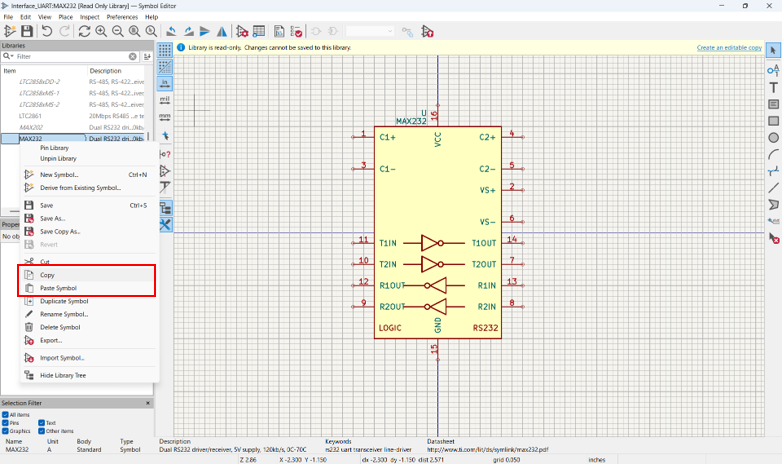Toggle the properties manager wrench button
This screenshot has height=464, width=782.
[x=165, y=225]
